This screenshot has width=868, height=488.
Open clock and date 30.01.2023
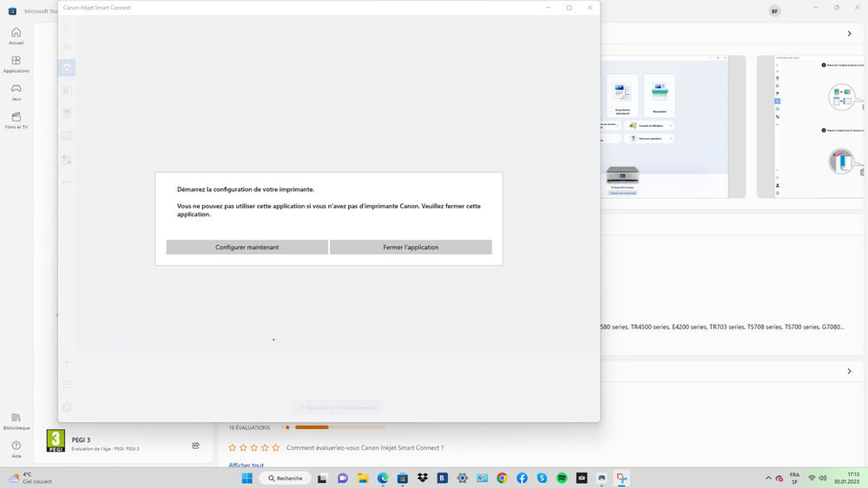click(x=847, y=478)
